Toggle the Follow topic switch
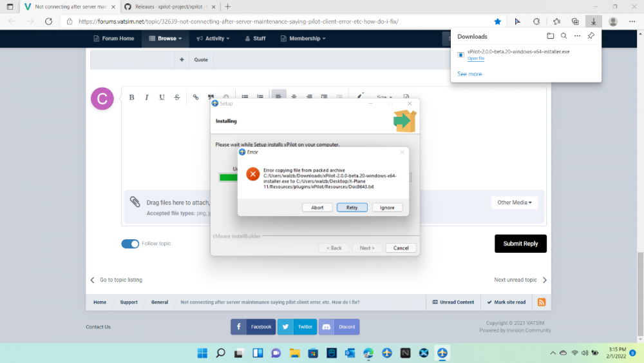The width and height of the screenshot is (644, 363). coord(130,244)
